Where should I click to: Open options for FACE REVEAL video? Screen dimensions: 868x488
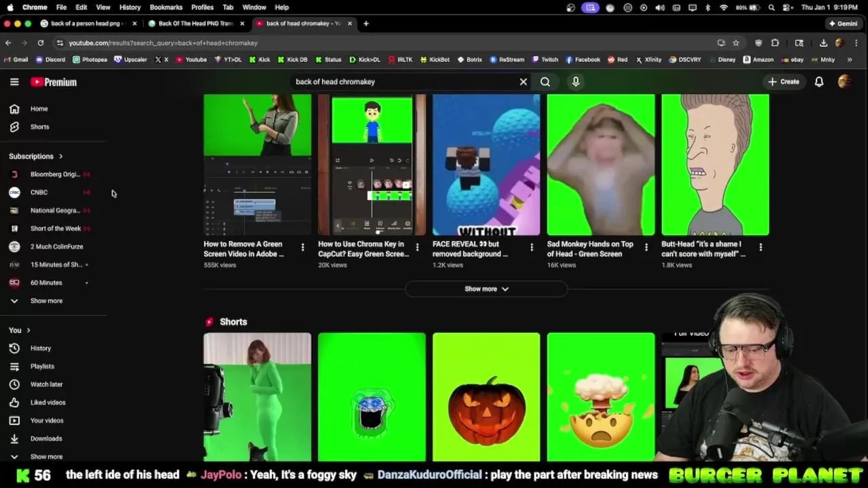click(x=532, y=247)
